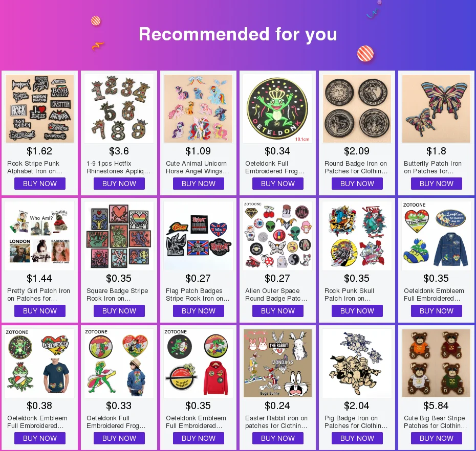Open the rhinestone numbers 1-9 applique image
The height and width of the screenshot is (451, 476).
[119, 108]
